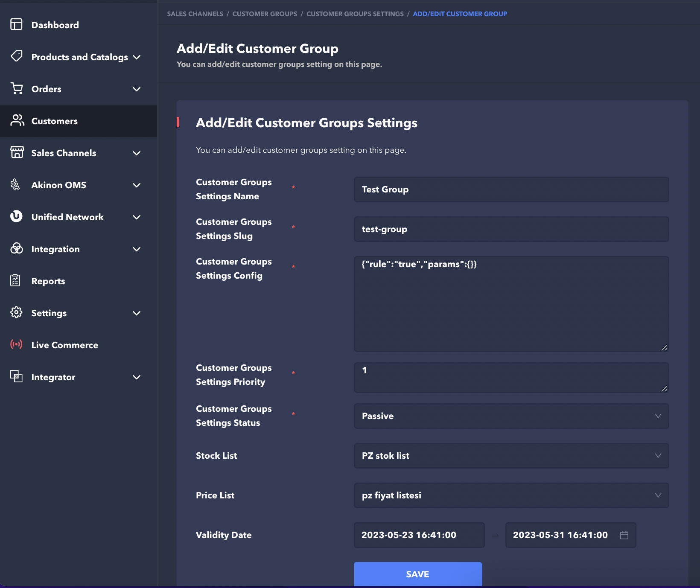Click the Reports clipboard icon
Image resolution: width=700 pixels, height=588 pixels.
coord(15,280)
